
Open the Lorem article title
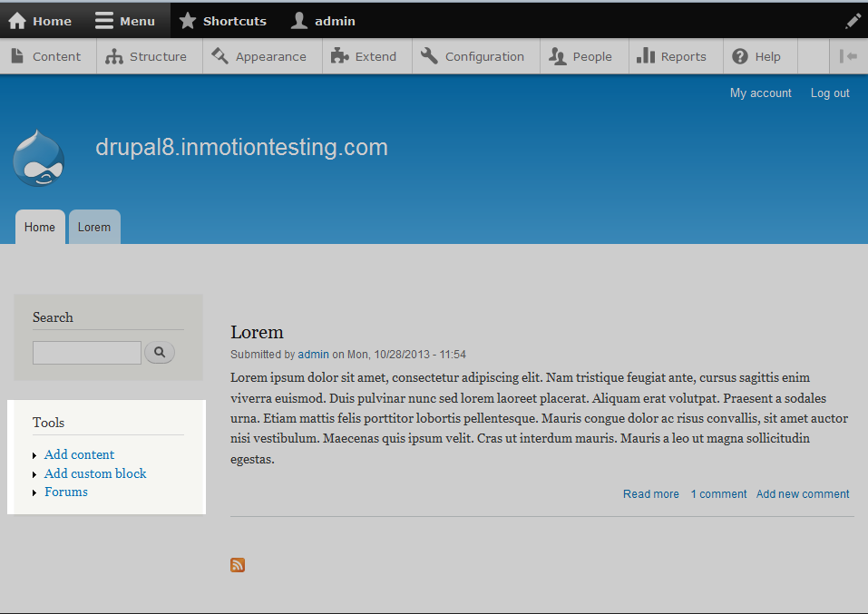(257, 332)
